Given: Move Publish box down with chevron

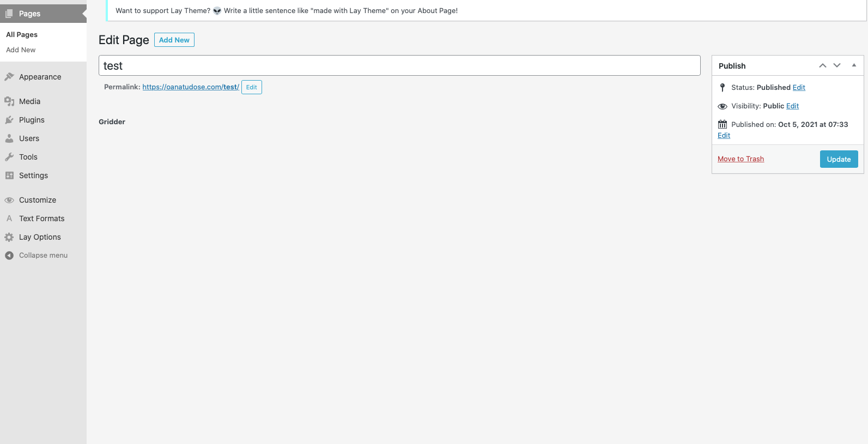Looking at the screenshot, I should click(837, 65).
